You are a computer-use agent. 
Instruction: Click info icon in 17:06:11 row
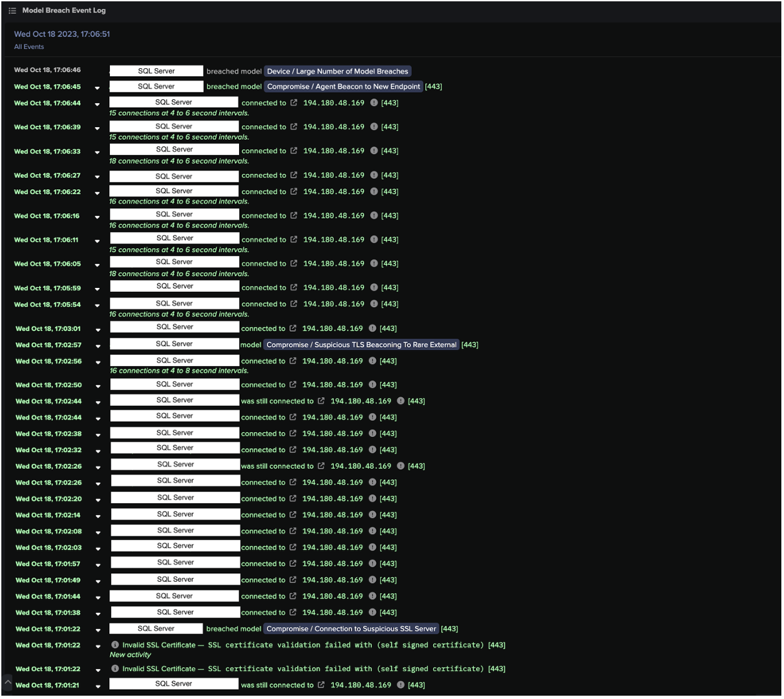click(374, 240)
